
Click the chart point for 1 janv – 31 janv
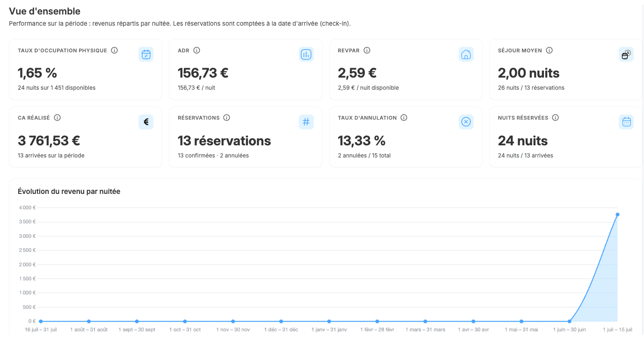point(329,322)
